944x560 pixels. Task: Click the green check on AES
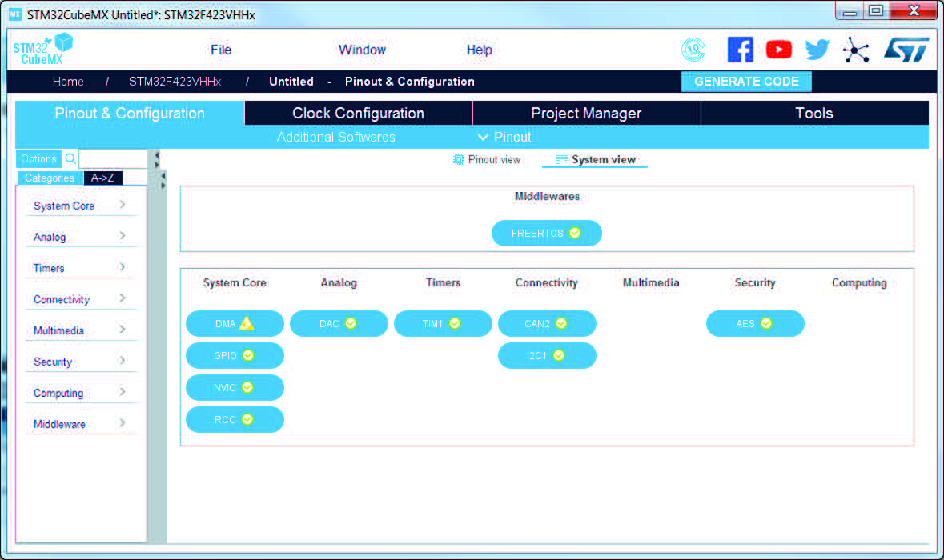click(x=765, y=324)
